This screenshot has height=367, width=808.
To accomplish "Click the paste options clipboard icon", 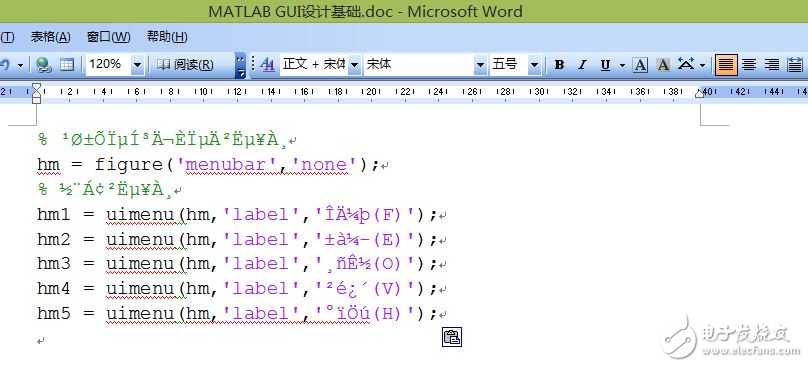I will tap(452, 337).
